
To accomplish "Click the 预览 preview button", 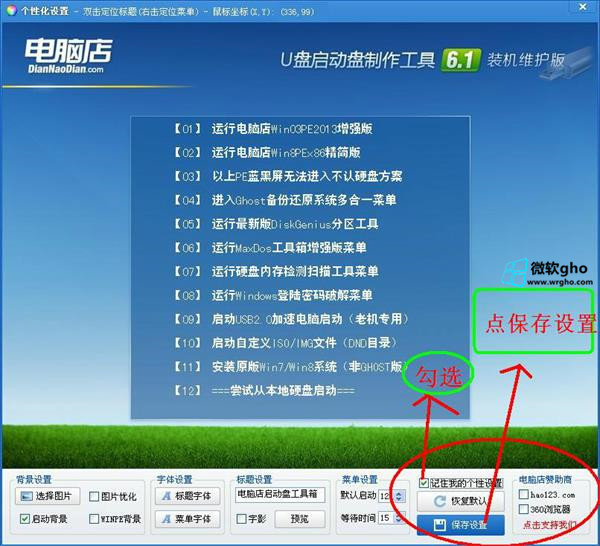I will pyautogui.click(x=300, y=519).
